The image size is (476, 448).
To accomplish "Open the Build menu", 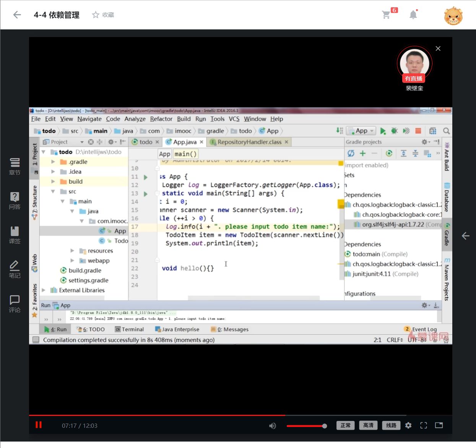I will (x=184, y=119).
